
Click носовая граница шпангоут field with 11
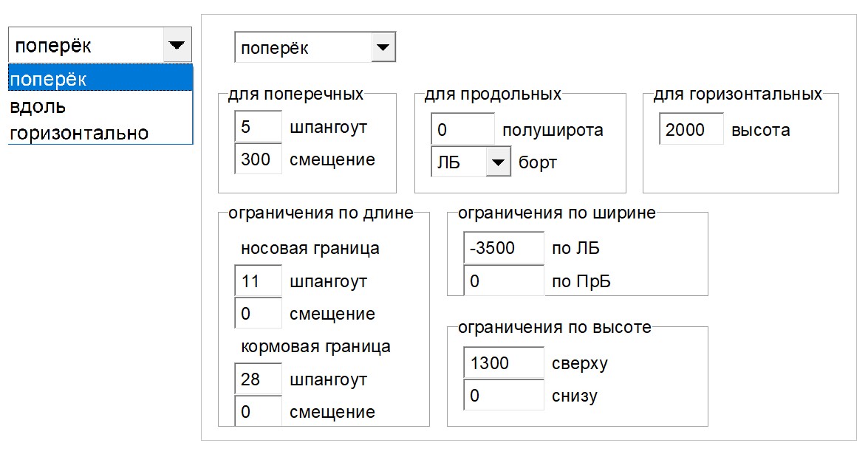point(258,281)
